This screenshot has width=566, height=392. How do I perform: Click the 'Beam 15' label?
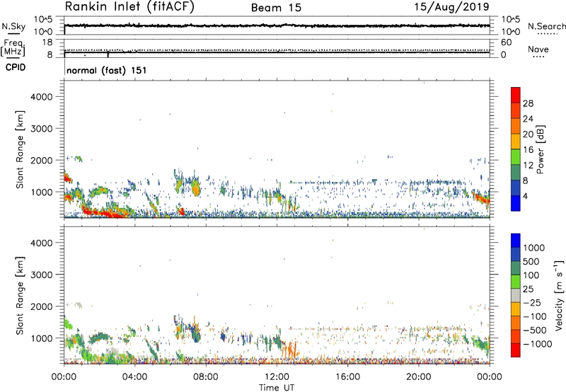276,8
